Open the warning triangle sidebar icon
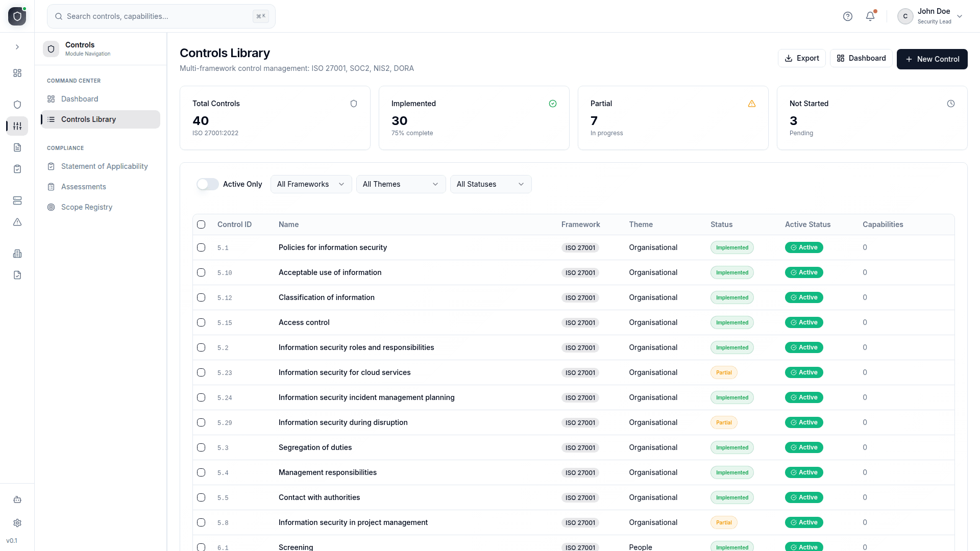The height and width of the screenshot is (551, 980). coord(17,222)
